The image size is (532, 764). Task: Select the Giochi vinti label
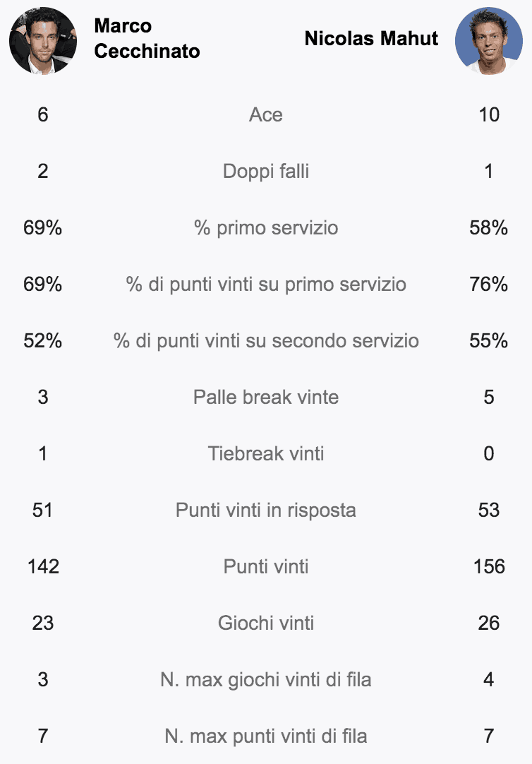266,623
